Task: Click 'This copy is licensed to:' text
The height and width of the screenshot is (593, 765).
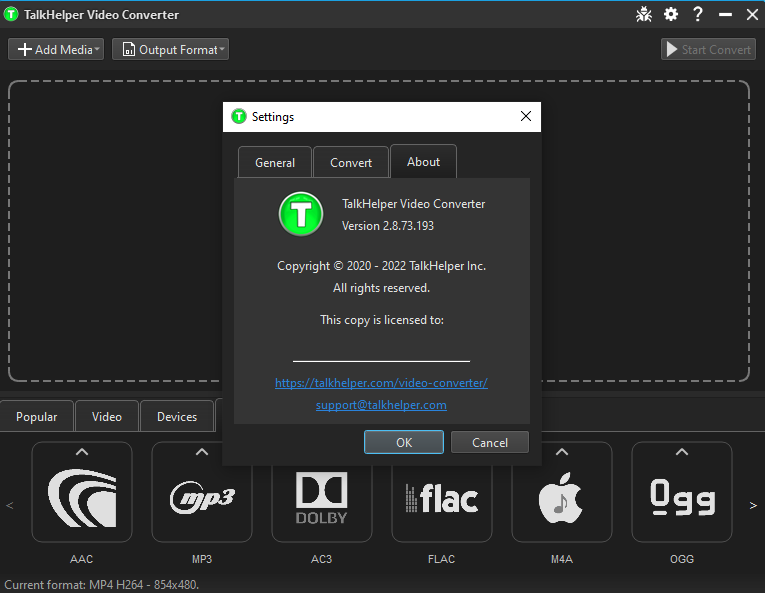Action: 382,320
